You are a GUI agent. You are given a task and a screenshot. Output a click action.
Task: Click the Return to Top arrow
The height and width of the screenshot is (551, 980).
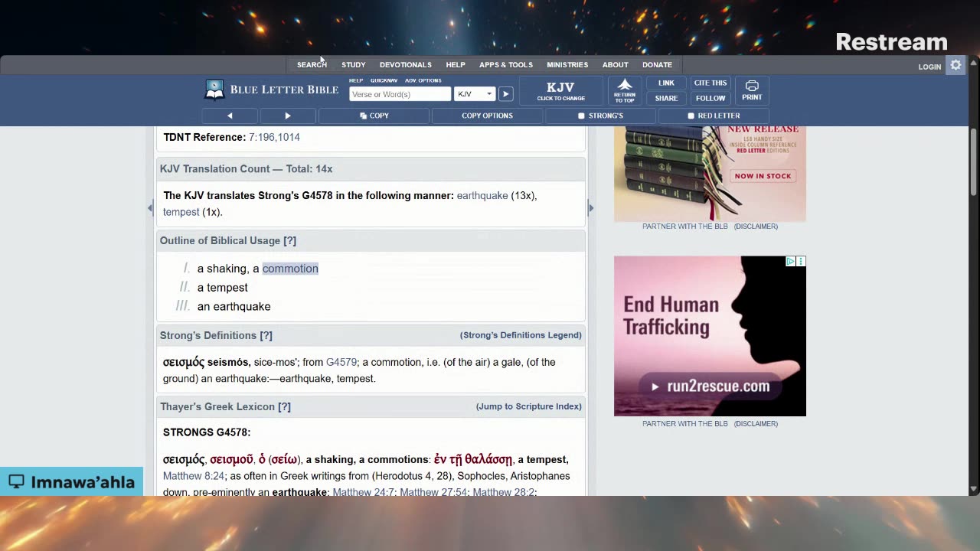pos(625,91)
